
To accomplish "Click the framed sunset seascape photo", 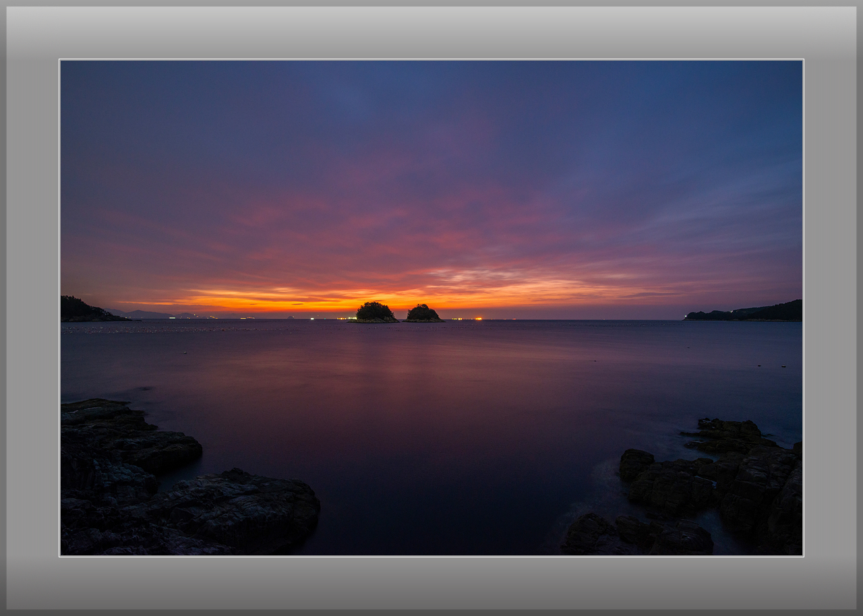I will 431,308.
